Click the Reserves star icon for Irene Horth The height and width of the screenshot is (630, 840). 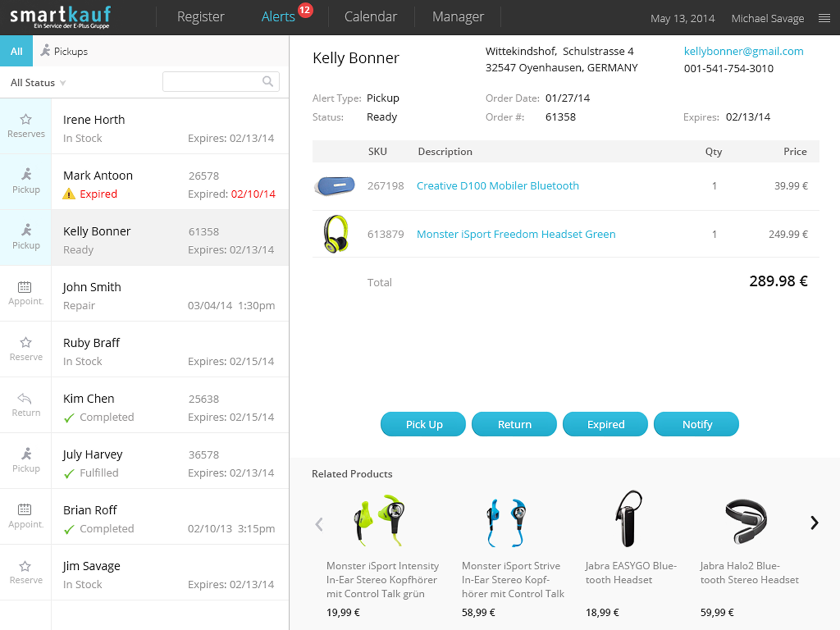[26, 119]
